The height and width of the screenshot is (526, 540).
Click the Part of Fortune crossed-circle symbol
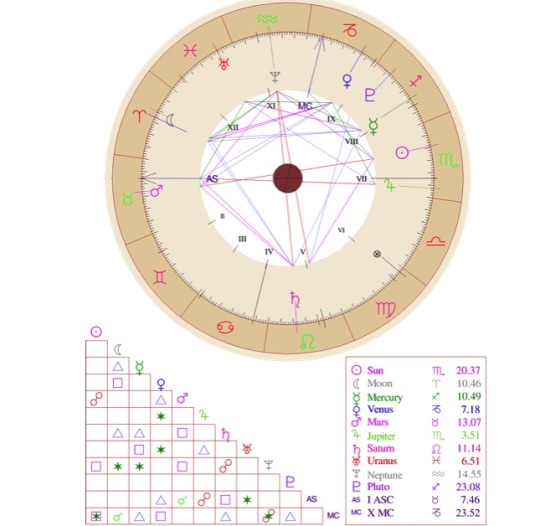tap(377, 254)
